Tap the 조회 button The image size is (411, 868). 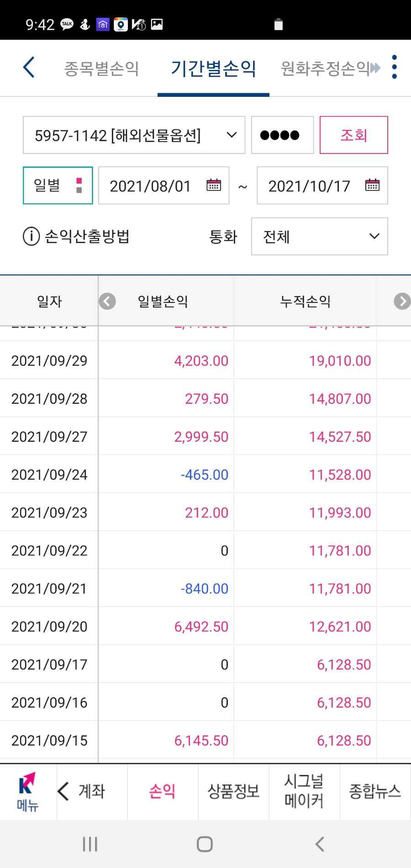coord(354,135)
